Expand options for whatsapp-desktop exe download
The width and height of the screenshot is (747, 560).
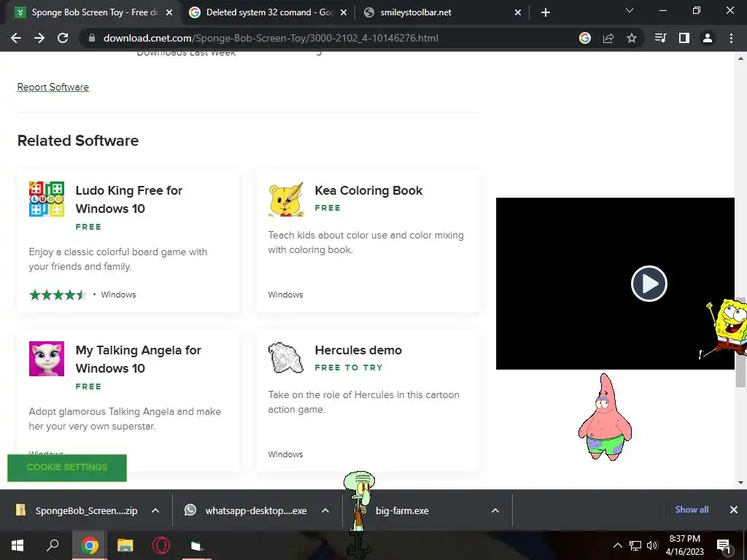coord(325,510)
